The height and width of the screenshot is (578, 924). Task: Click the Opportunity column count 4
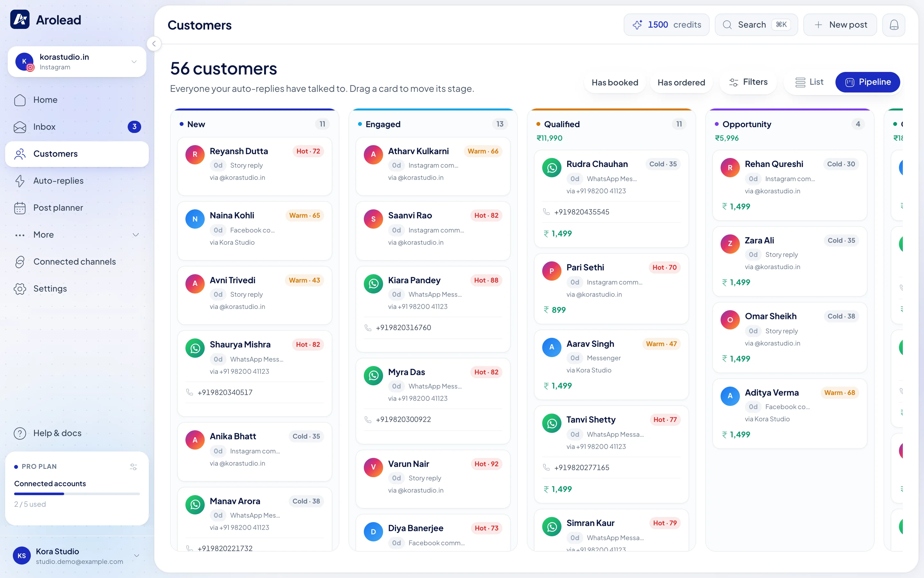(858, 124)
